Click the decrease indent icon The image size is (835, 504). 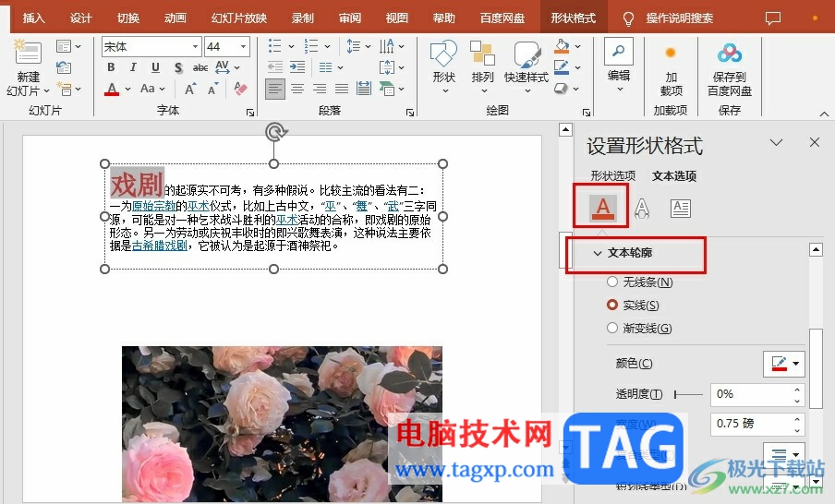tap(274, 67)
